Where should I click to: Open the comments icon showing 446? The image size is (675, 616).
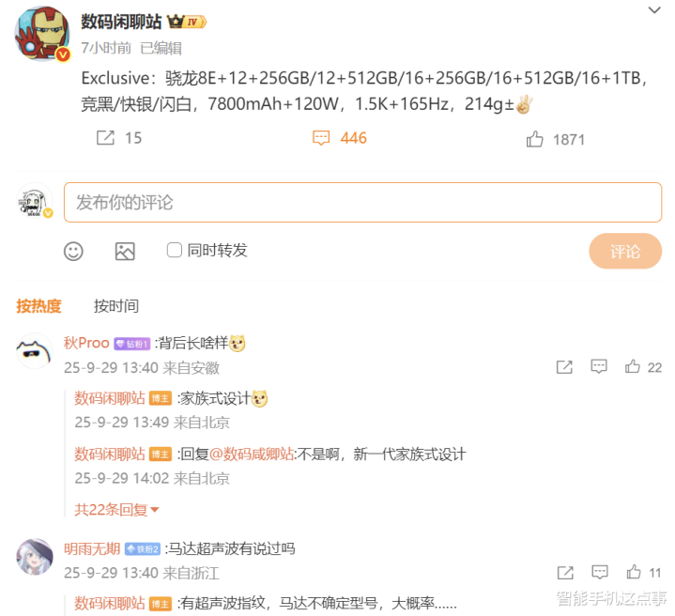tap(321, 138)
